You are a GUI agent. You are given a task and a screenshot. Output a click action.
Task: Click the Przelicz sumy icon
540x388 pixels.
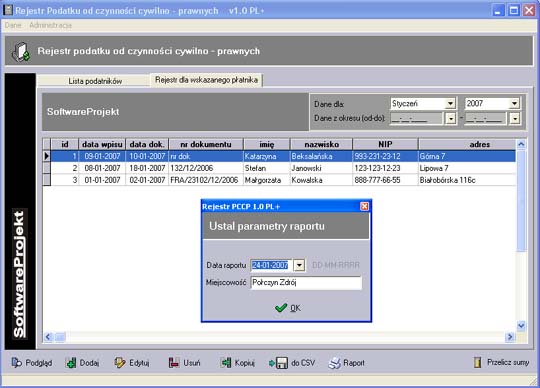[x=477, y=362]
